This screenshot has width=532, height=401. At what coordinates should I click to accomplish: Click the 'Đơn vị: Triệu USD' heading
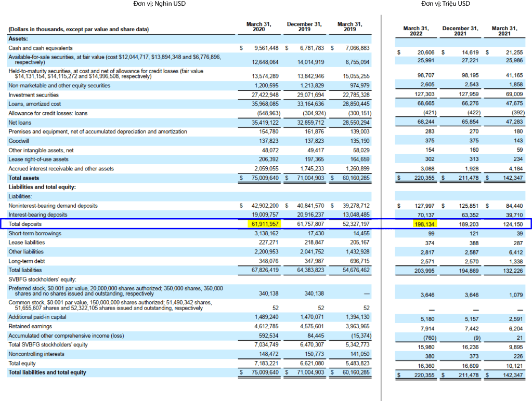click(445, 4)
